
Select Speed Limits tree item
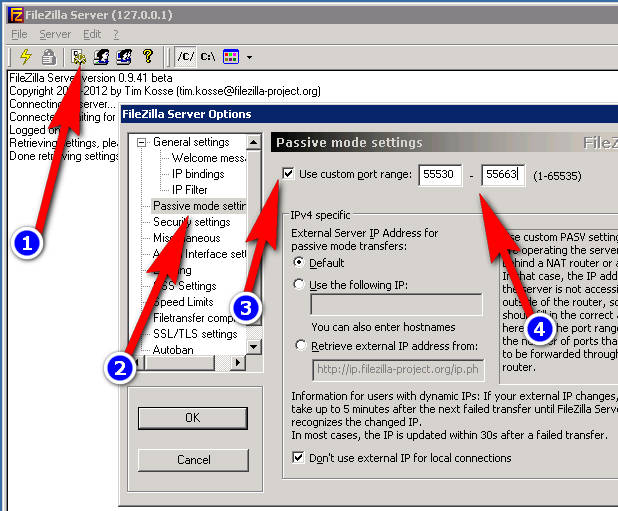183,302
